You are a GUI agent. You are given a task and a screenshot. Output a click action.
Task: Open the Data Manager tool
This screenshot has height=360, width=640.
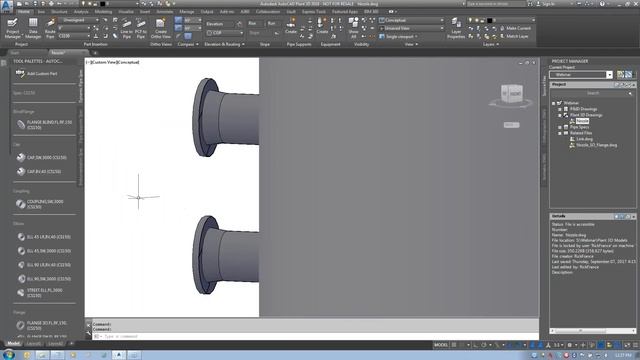point(33,28)
